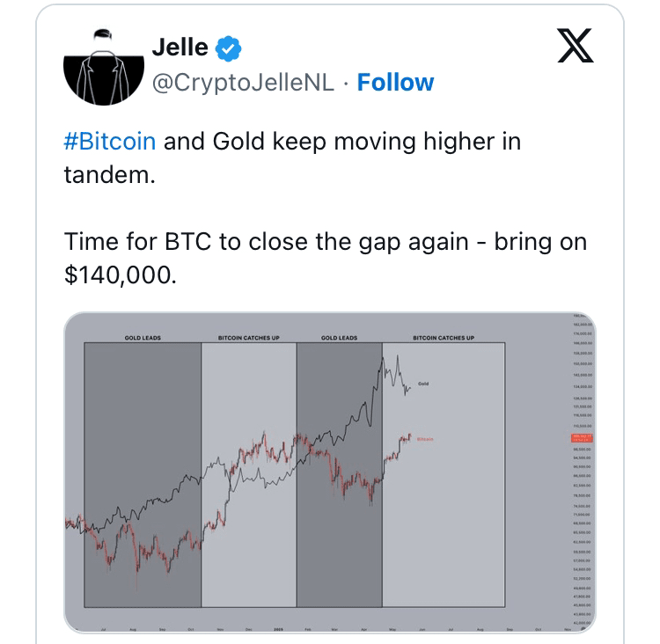The image size is (660, 644).
Task: Open the @CryptoJelleNL handle link
Action: point(243,83)
